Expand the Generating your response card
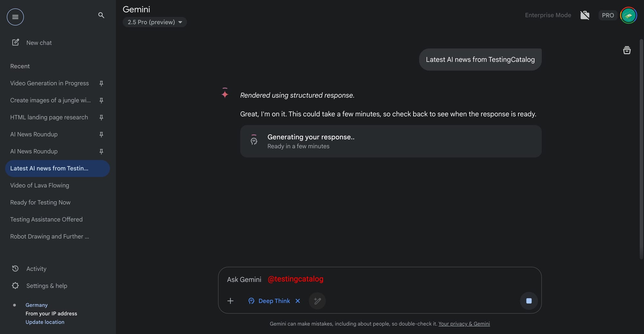The width and height of the screenshot is (644, 334). coord(391,141)
